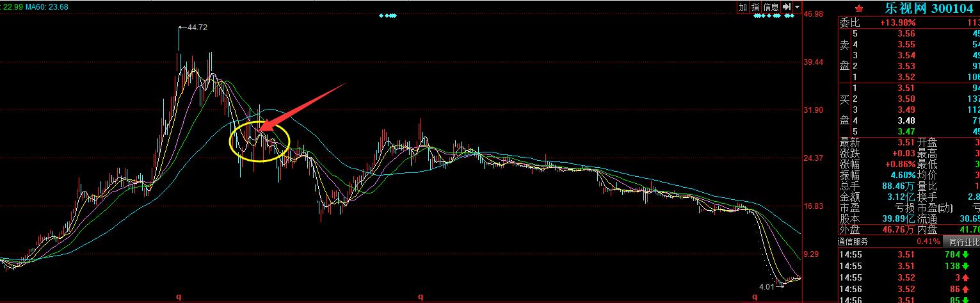Click the cyan diamond markers above chart center
Screen dimensions: 980x303
point(388,15)
